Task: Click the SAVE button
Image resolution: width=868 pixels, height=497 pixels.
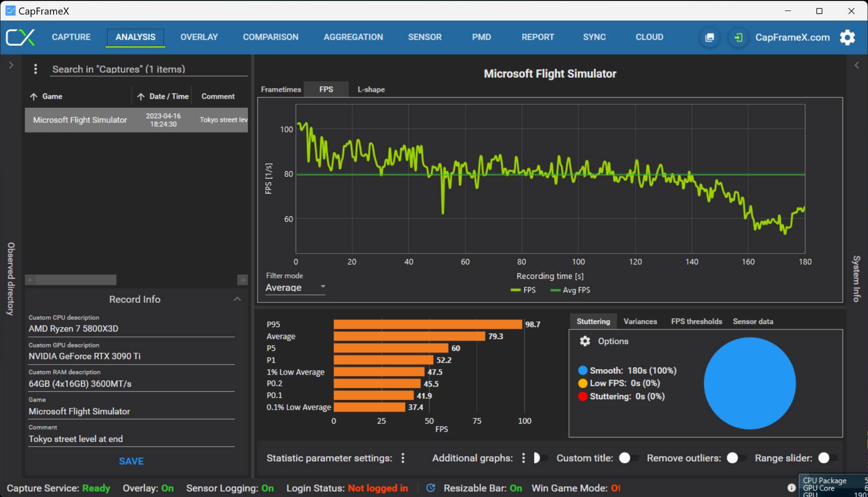Action: pos(131,461)
